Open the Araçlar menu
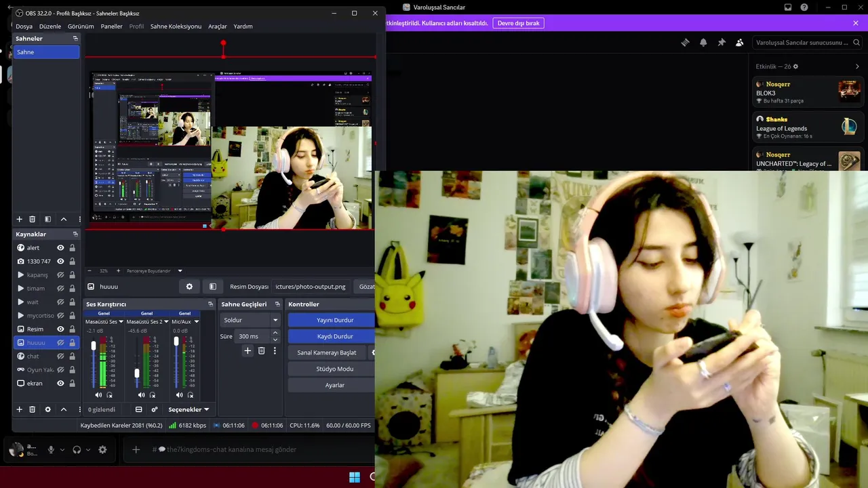 coord(218,26)
